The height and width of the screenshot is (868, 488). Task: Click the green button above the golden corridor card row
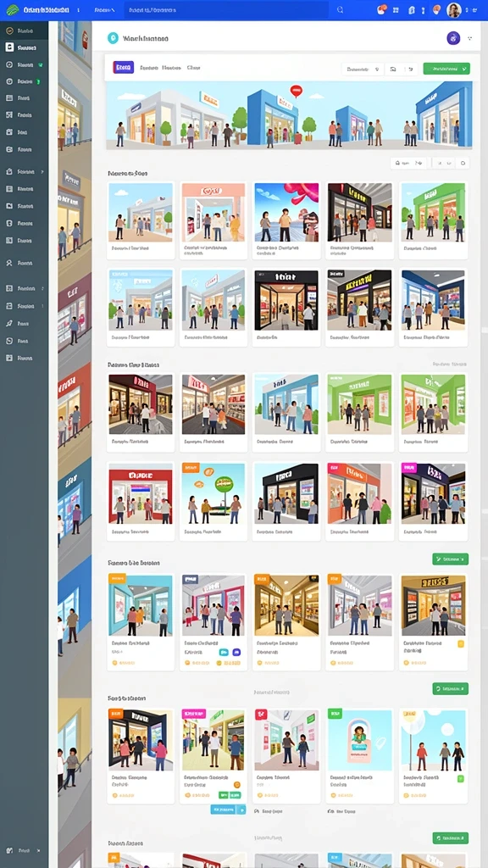[x=451, y=559]
